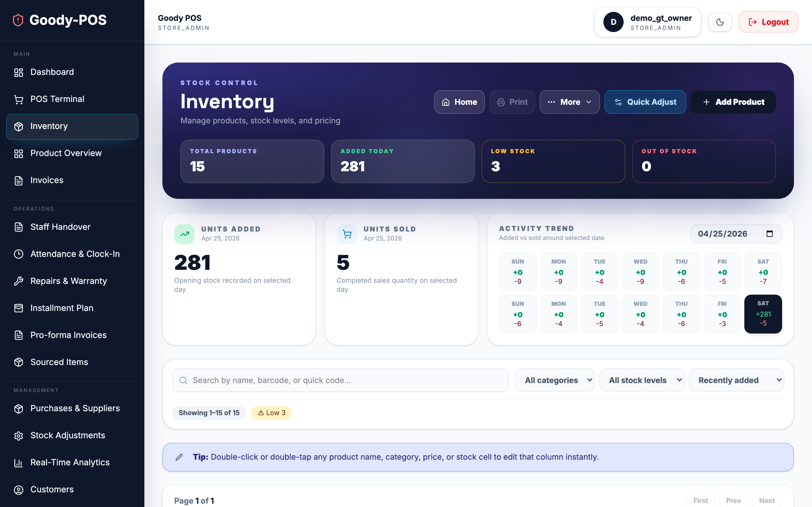Open the Recently added sort dropdown
This screenshot has width=812, height=507.
pyautogui.click(x=737, y=380)
